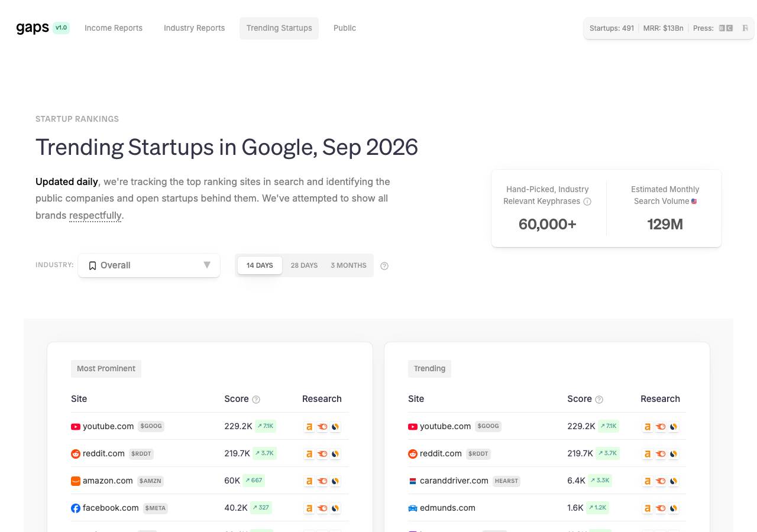Click the Ahrefs icon in the amazon.com row
Viewport: 757px width, 532px height.
pyautogui.click(x=309, y=481)
